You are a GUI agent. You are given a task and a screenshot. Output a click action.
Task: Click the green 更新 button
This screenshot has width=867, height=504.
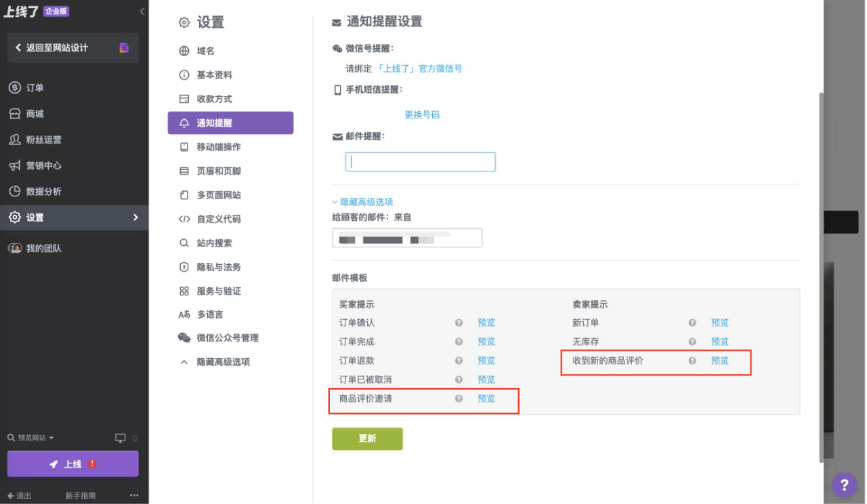coord(367,438)
